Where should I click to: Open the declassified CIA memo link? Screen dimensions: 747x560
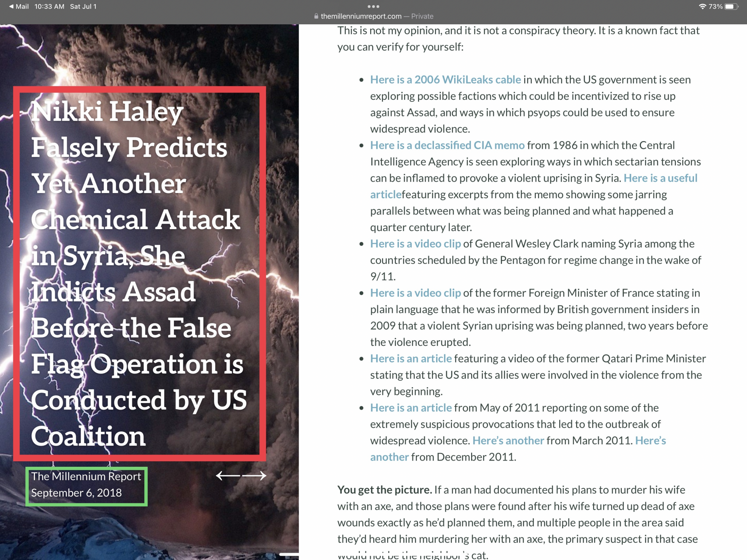pyautogui.click(x=447, y=145)
